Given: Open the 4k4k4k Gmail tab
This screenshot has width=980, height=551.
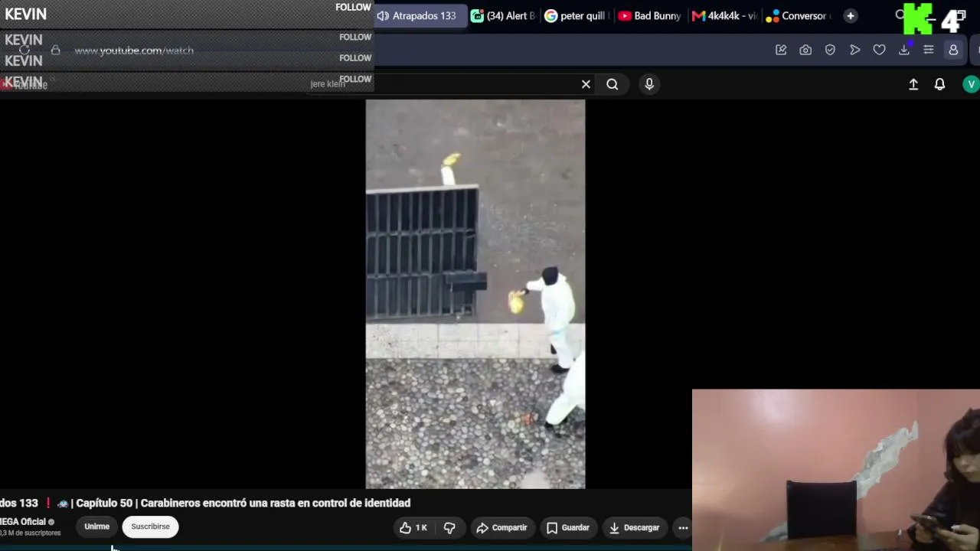Looking at the screenshot, I should click(x=724, y=16).
